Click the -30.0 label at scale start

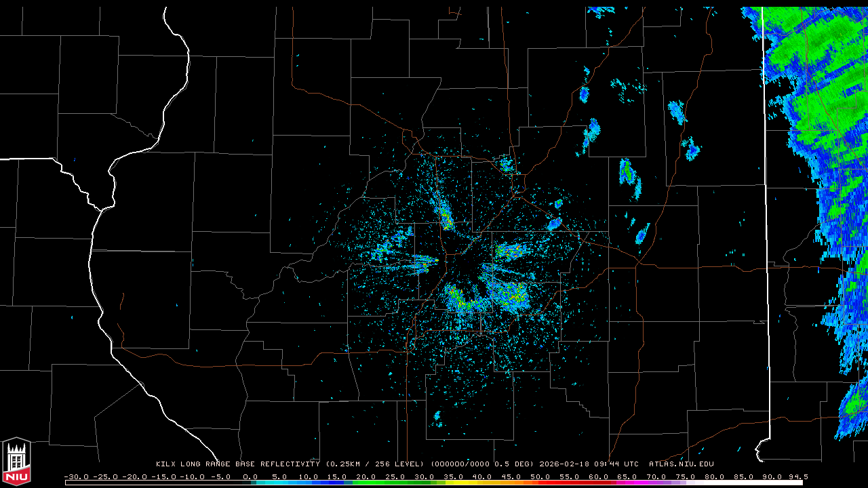click(x=75, y=477)
